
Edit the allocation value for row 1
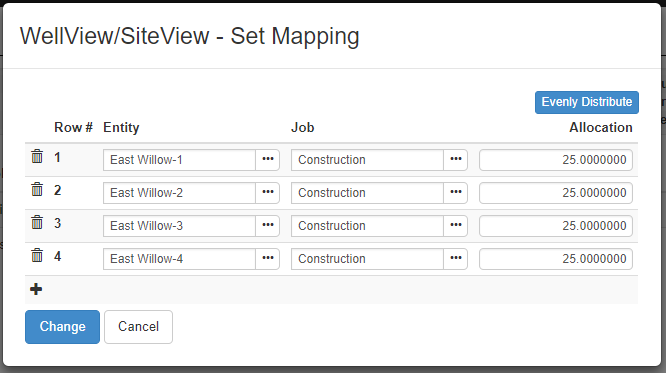point(556,160)
